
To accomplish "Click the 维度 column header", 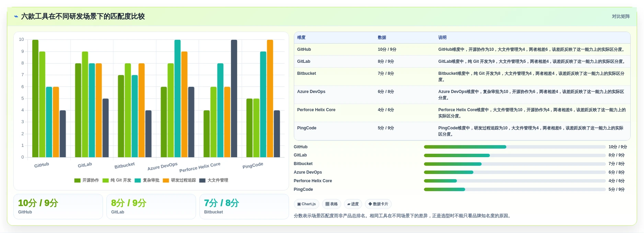I will click(x=301, y=38).
